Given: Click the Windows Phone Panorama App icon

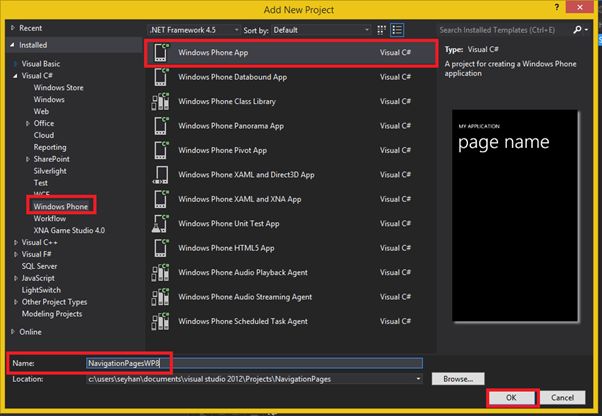Looking at the screenshot, I should (161, 126).
